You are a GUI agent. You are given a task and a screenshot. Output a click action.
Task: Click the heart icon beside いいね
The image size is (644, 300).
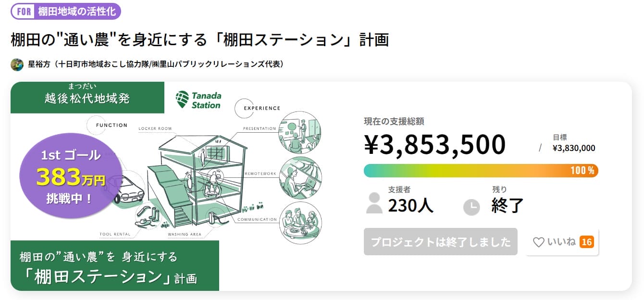click(539, 242)
